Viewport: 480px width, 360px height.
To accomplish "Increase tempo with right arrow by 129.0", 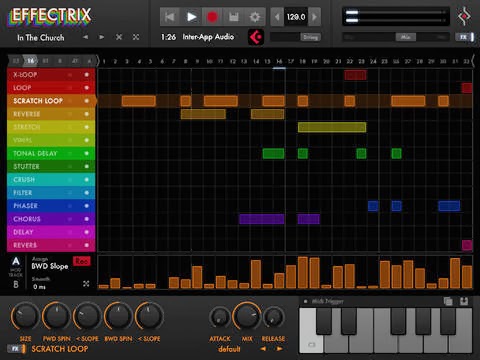I will (x=314, y=17).
